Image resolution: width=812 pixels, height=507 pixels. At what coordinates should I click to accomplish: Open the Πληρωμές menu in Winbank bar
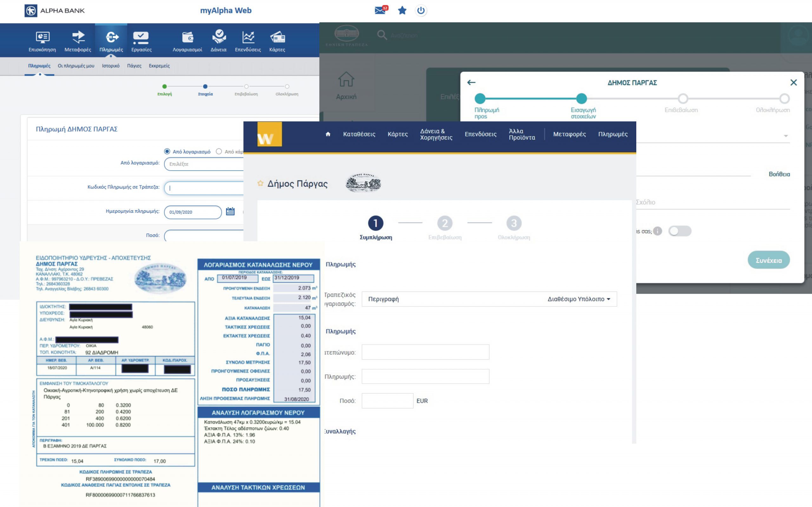click(x=612, y=134)
